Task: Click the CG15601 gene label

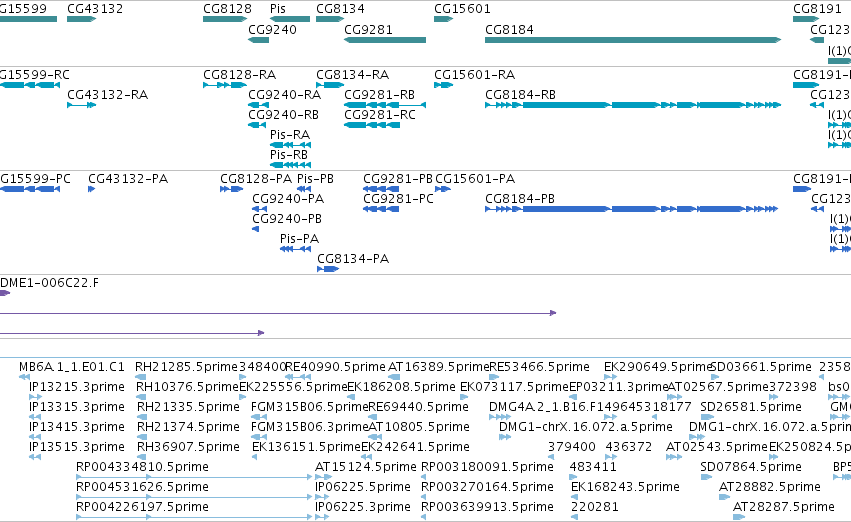Action: (x=462, y=9)
